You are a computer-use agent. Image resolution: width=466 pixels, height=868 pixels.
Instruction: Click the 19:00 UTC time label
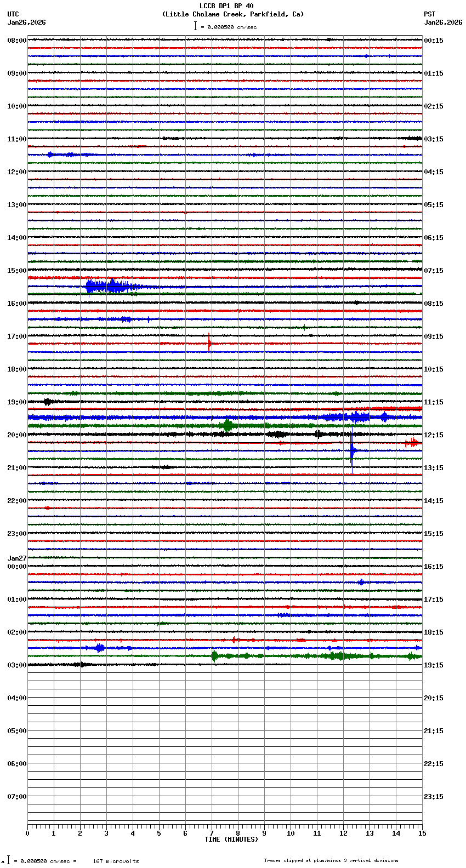(x=17, y=402)
